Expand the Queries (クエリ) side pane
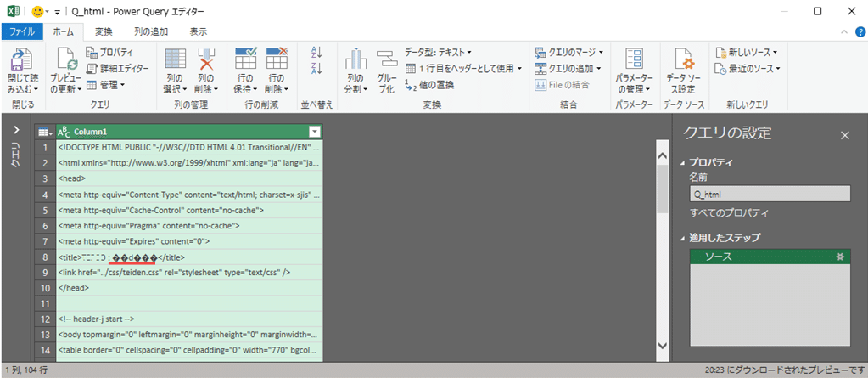868x378 pixels. pos(16,130)
